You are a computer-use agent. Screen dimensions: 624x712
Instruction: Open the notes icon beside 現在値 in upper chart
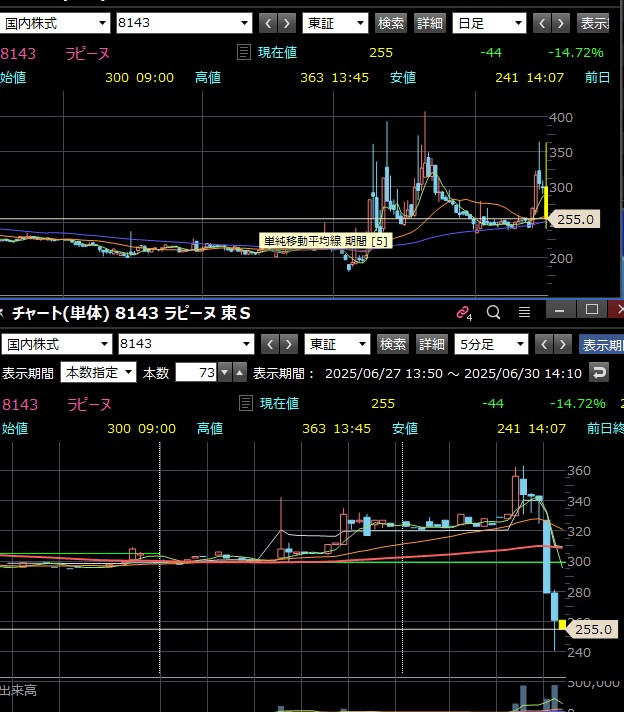tap(244, 52)
